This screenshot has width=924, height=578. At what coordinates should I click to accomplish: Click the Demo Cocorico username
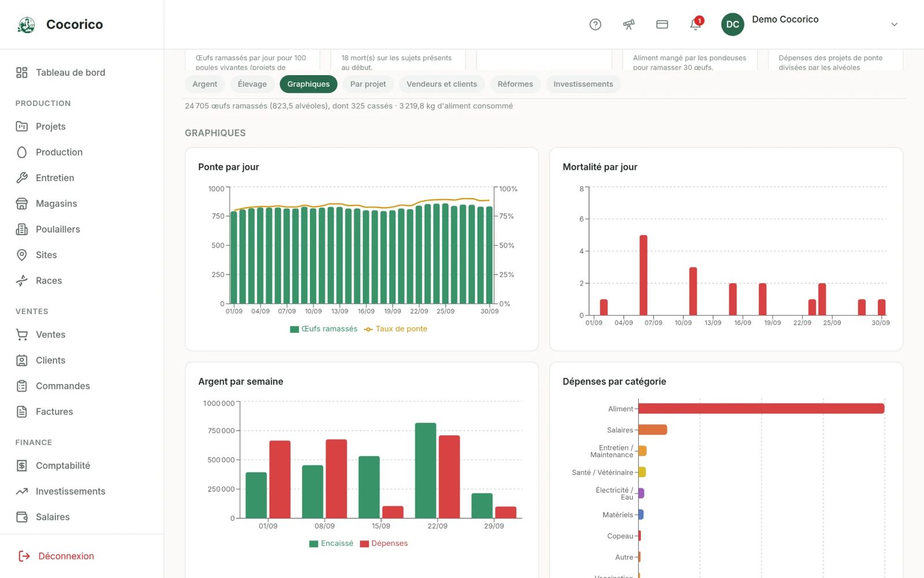coord(785,19)
